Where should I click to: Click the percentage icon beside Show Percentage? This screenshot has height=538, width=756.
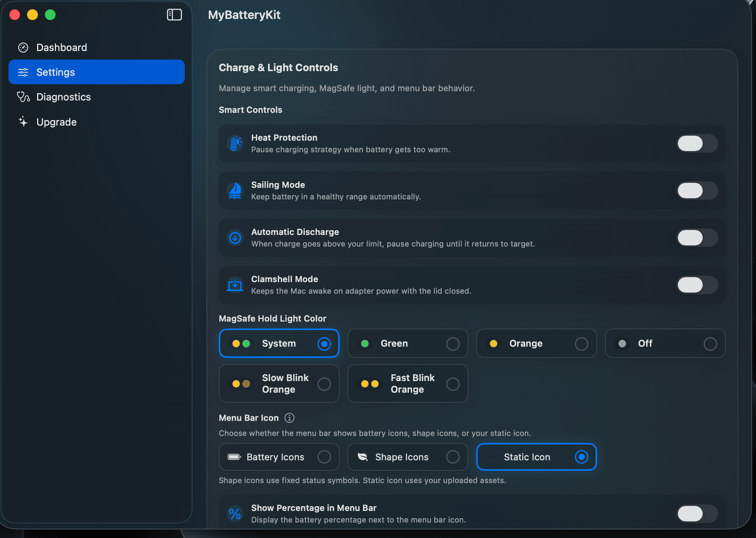(x=235, y=513)
